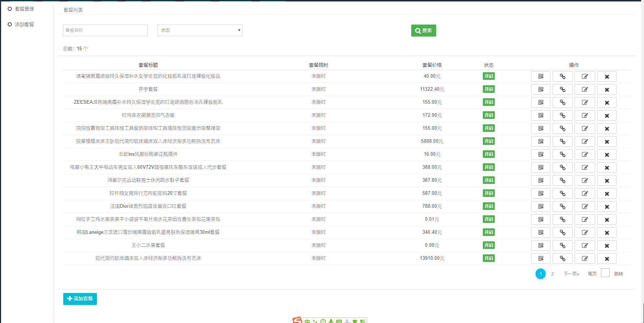Toggle 开启 status for 法国Dior口红 row
This screenshot has width=644, height=323.
click(489, 206)
